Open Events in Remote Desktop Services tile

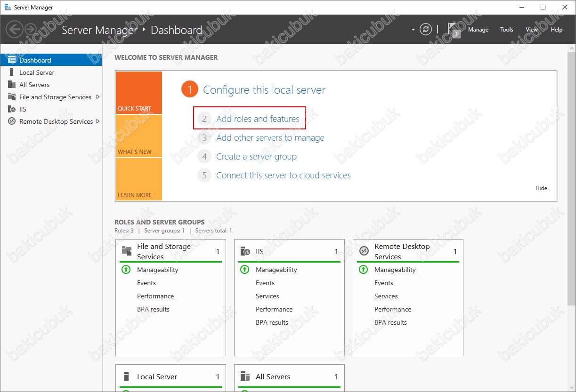[x=384, y=283]
